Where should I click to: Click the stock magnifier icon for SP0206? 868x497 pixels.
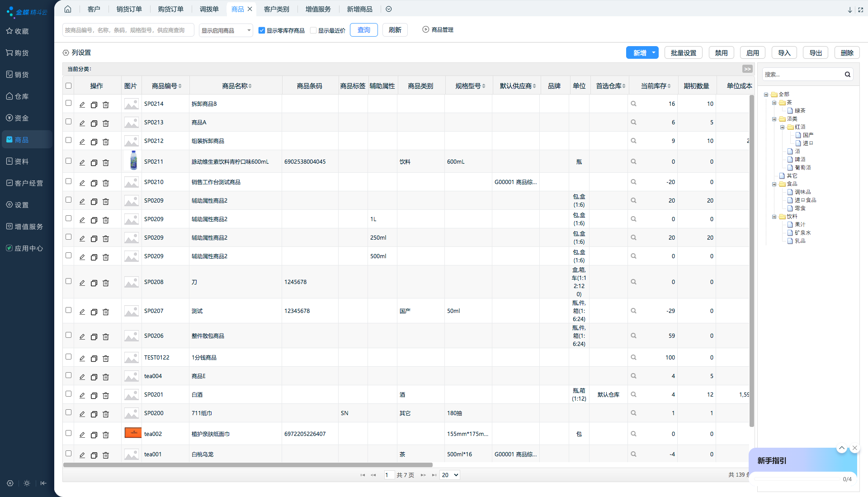pos(633,336)
